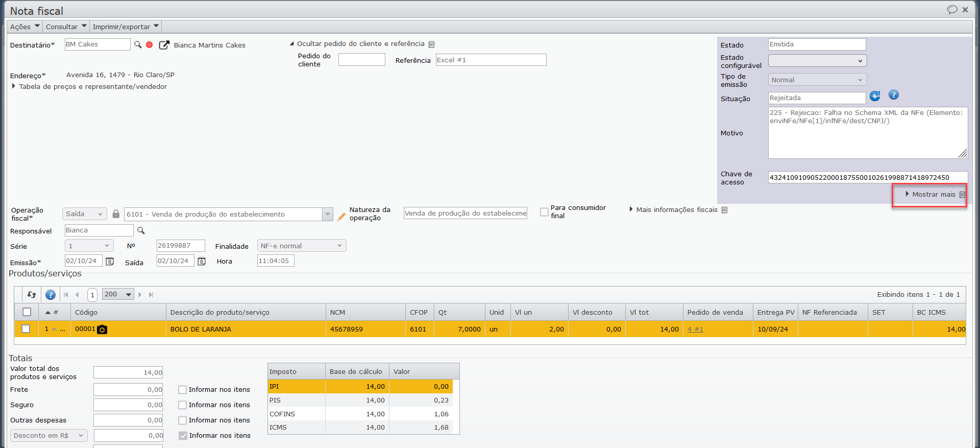Click the Pedido do cliente field

362,60
